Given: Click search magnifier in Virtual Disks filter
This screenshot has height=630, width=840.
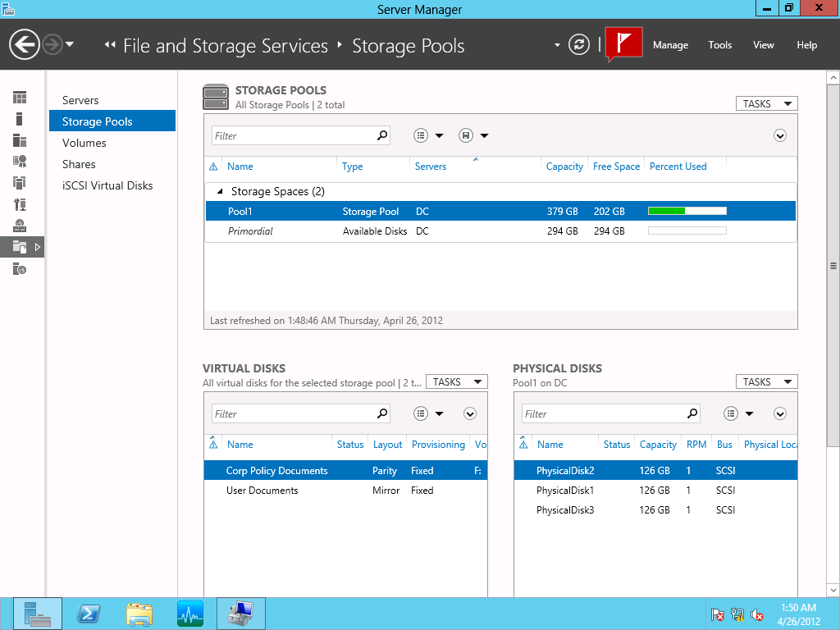Looking at the screenshot, I should pyautogui.click(x=382, y=413).
